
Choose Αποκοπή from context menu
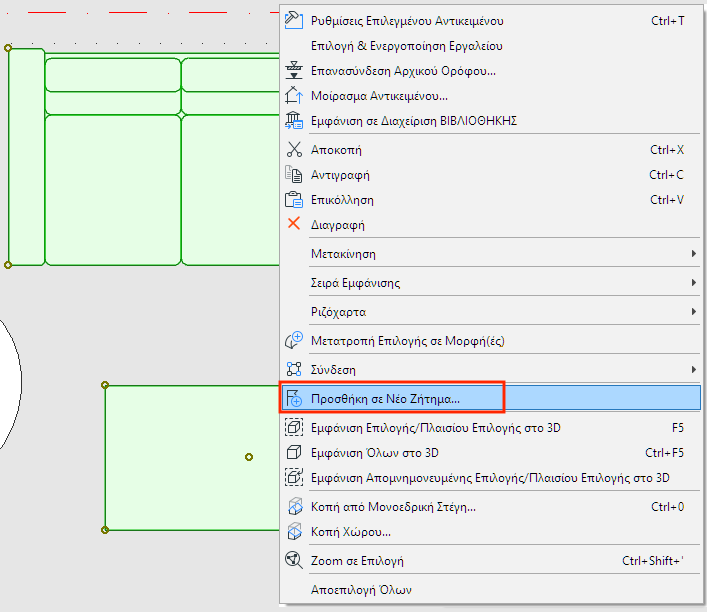[x=490, y=150]
